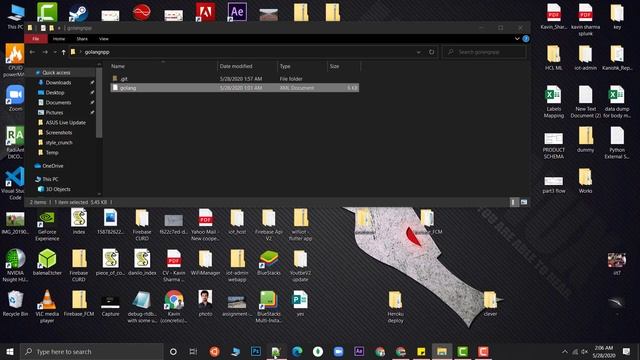Switch to large icons view in status bar
This screenshot has height=360, width=640.
click(x=524, y=202)
